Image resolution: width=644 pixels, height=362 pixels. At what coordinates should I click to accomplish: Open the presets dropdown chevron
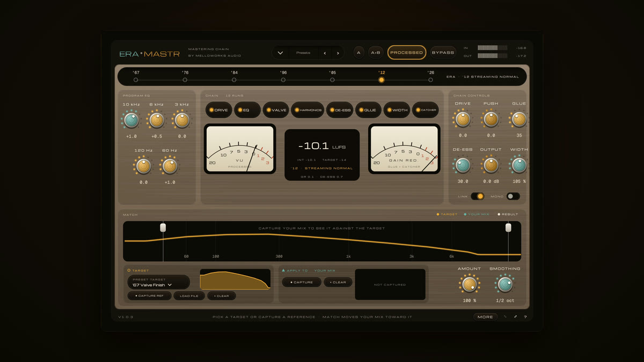[280, 53]
